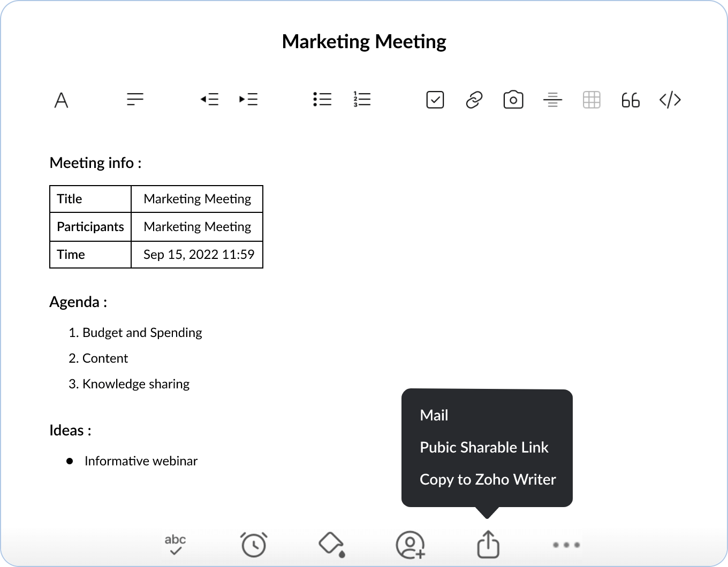Screen dimensions: 728x567
Task: Insert a numbered list
Action: (362, 99)
